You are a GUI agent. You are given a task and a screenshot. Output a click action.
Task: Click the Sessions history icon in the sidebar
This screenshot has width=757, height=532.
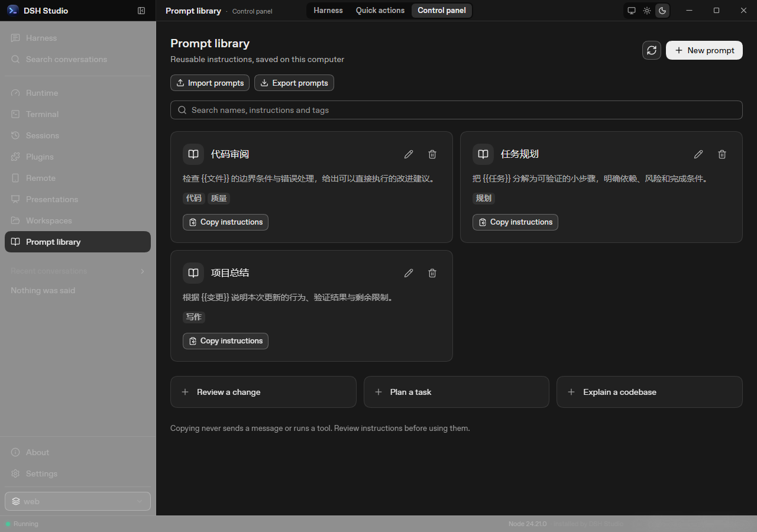click(15, 135)
